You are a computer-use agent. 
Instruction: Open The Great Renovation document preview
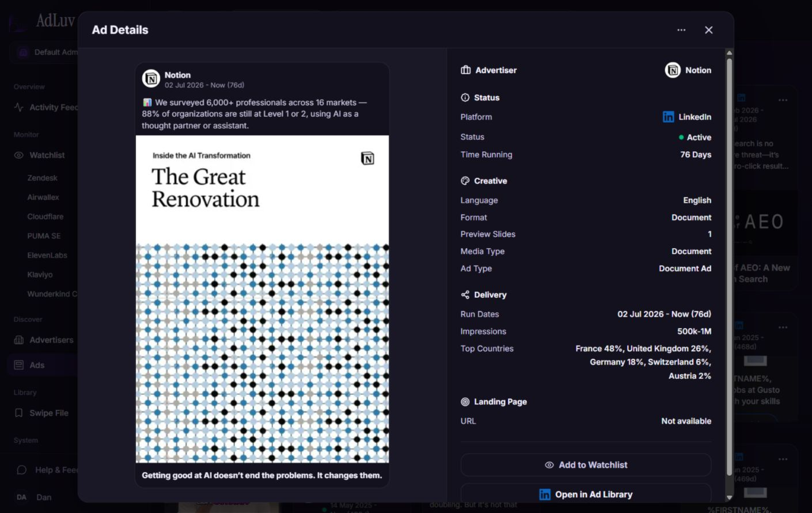(262, 299)
